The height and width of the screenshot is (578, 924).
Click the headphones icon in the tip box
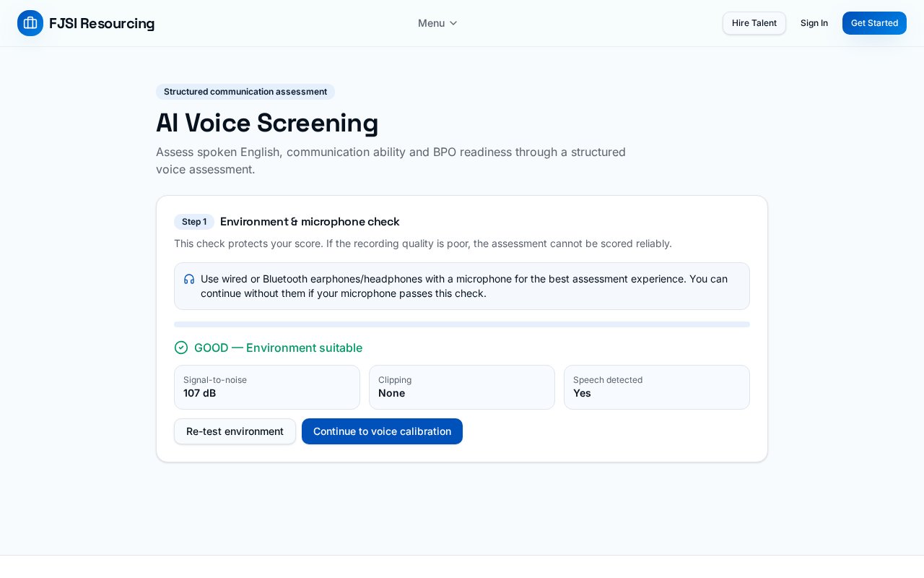189,279
